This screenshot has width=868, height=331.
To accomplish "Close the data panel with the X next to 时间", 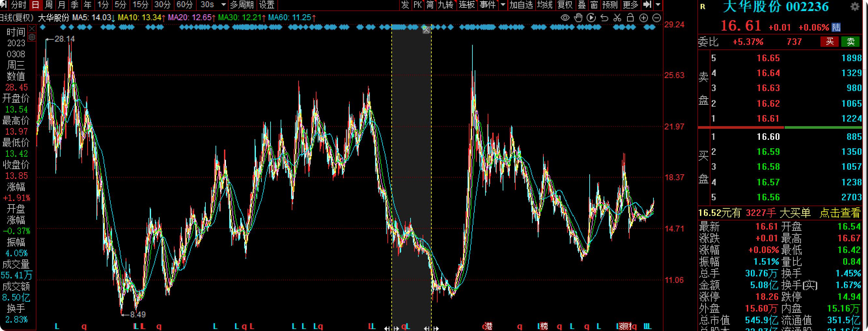I will click(x=32, y=29).
